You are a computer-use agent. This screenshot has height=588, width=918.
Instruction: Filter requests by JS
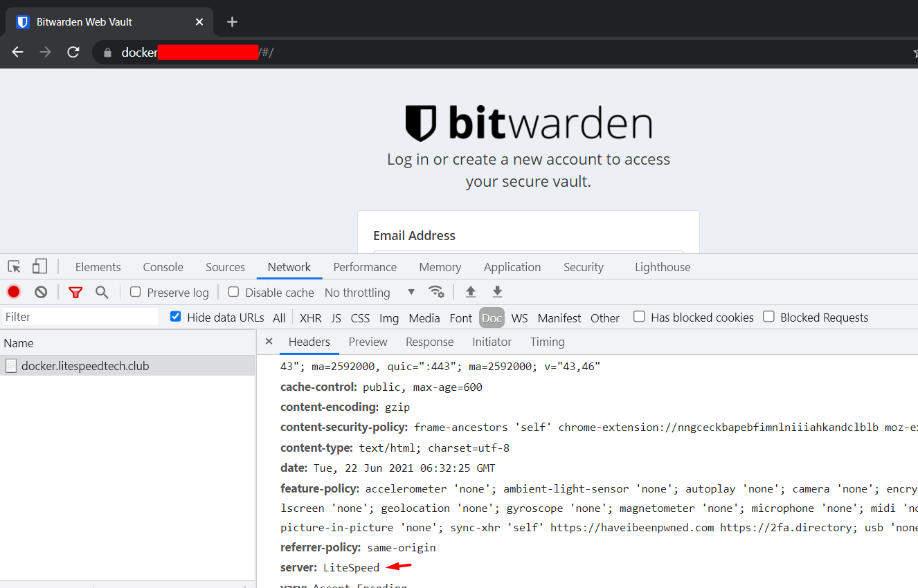pos(336,318)
